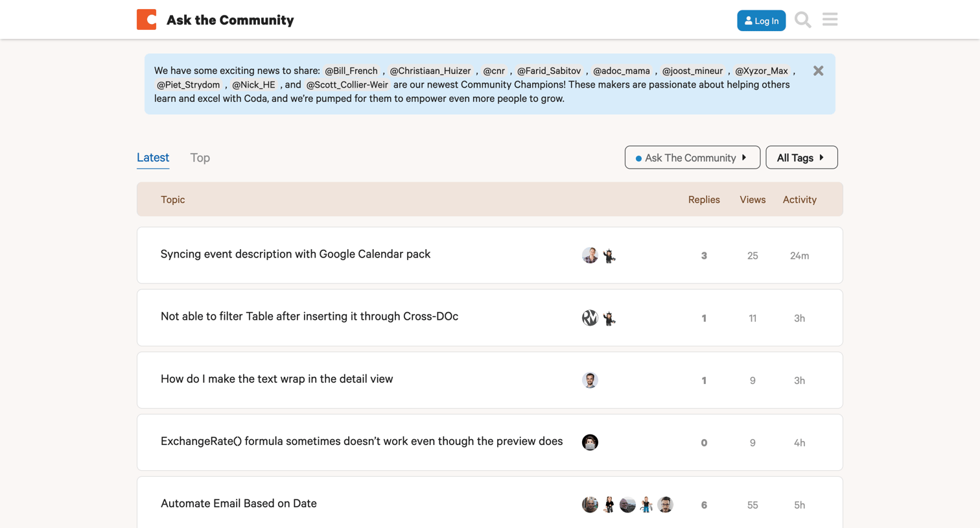Open the @Bill_French mention in banner
Screen dimensions: 980x528
(351, 71)
